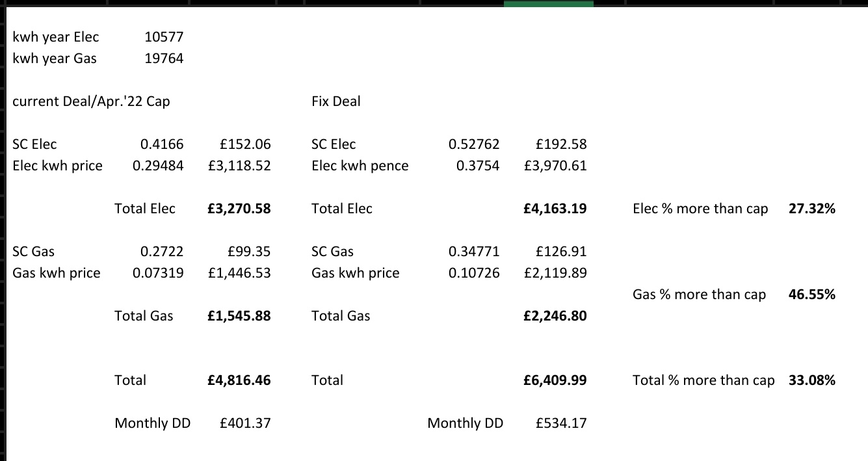The image size is (868, 461).
Task: Click the current Deal/Apr.'22 Cap heading cell
Action: click(x=92, y=101)
